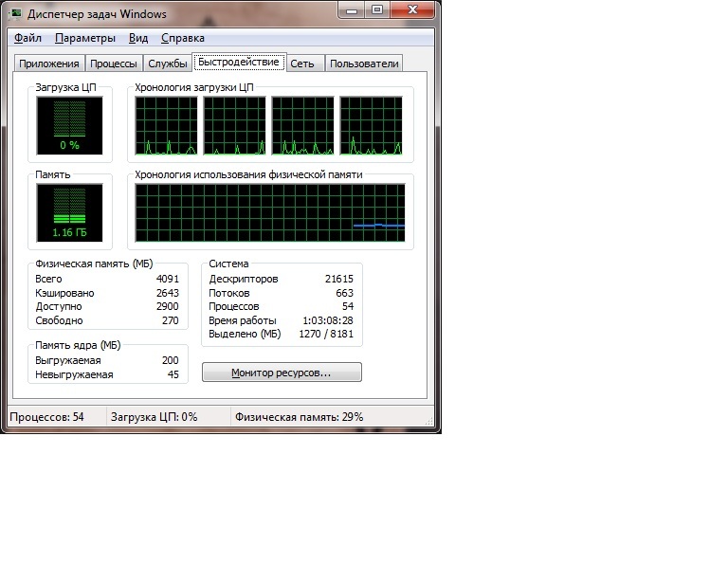The height and width of the screenshot is (582, 728).
Task: Open the Справка menu
Action: [182, 38]
